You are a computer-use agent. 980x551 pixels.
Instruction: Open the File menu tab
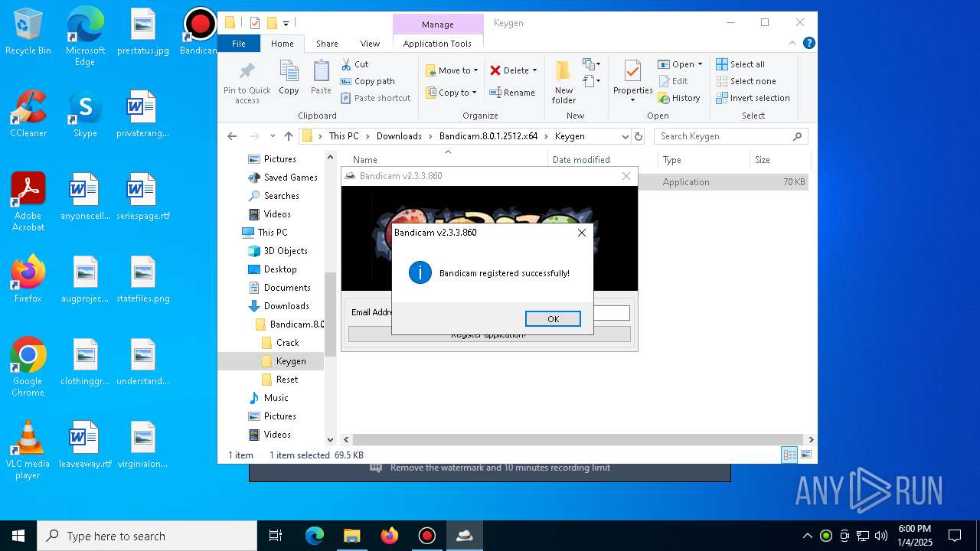tap(239, 44)
